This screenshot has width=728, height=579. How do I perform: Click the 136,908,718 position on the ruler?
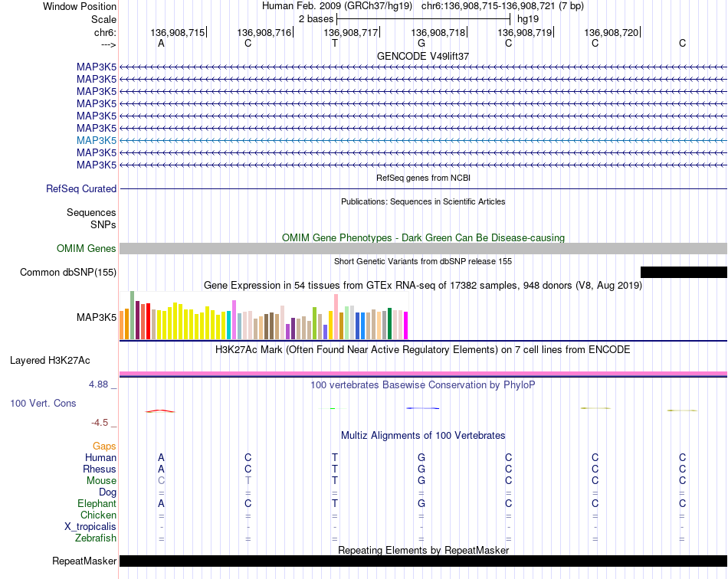[438, 32]
